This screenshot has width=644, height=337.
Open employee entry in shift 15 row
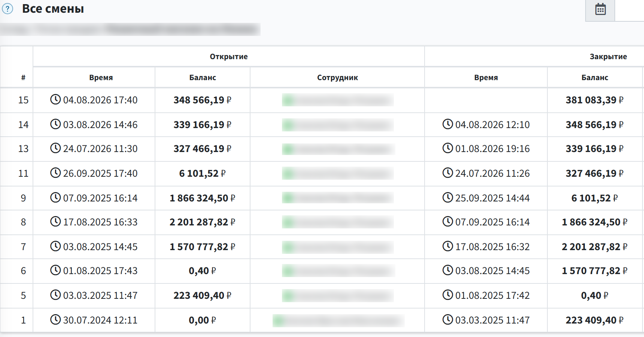pyautogui.click(x=338, y=100)
